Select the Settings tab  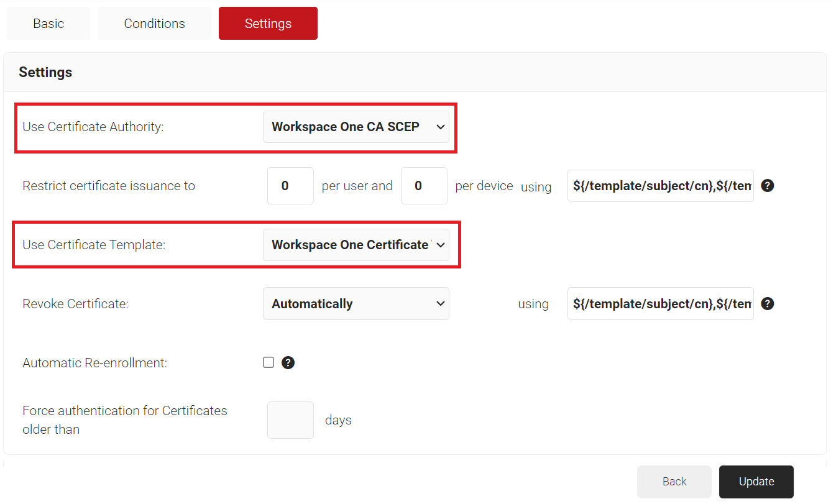click(268, 24)
